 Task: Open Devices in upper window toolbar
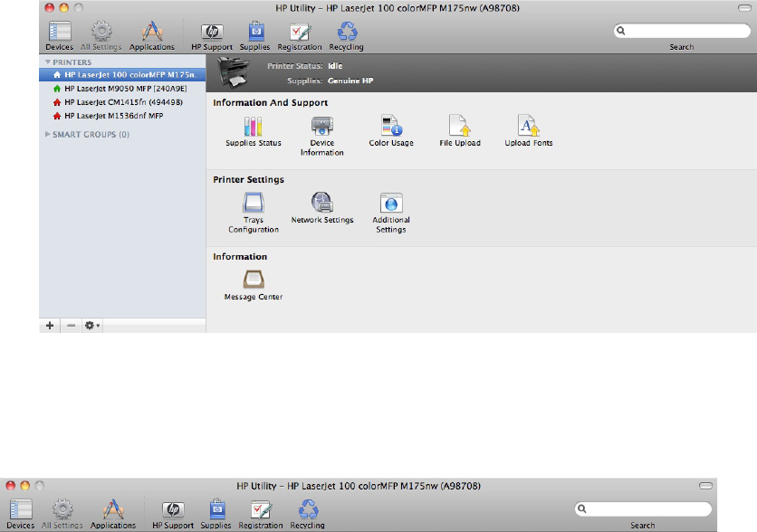60,35
